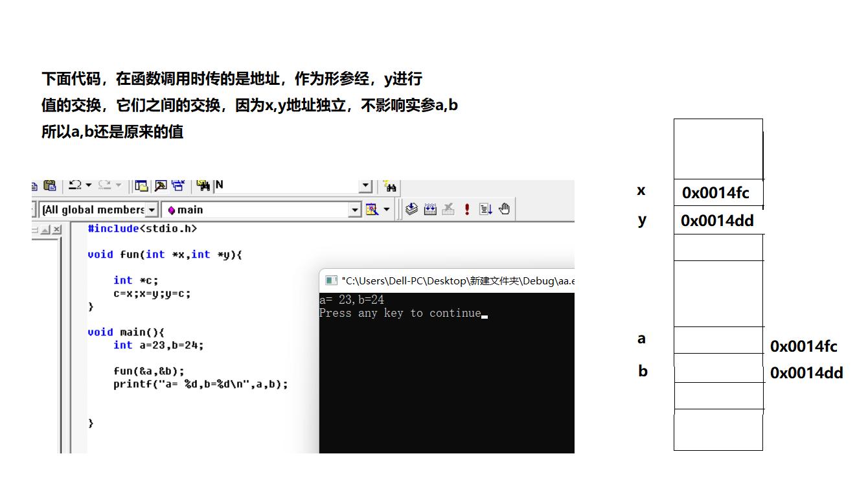Compile the current source file
The image size is (868, 502).
click(411, 209)
